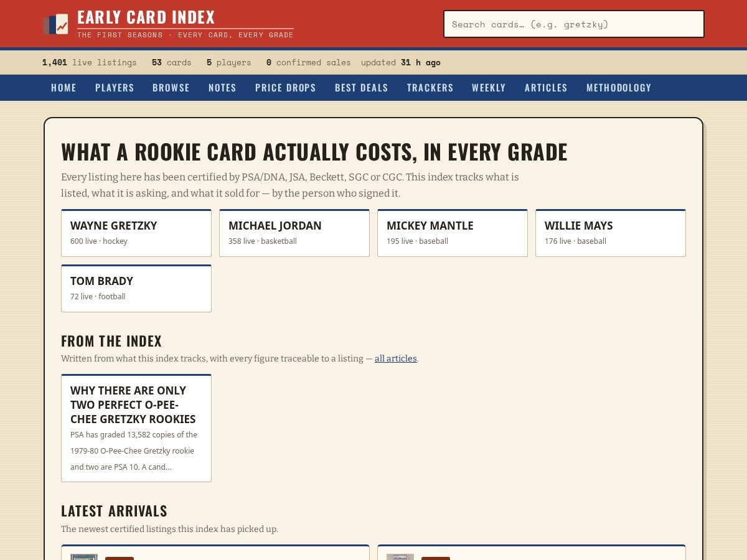
Task: Open the Early Card Index site title
Action: point(146,17)
